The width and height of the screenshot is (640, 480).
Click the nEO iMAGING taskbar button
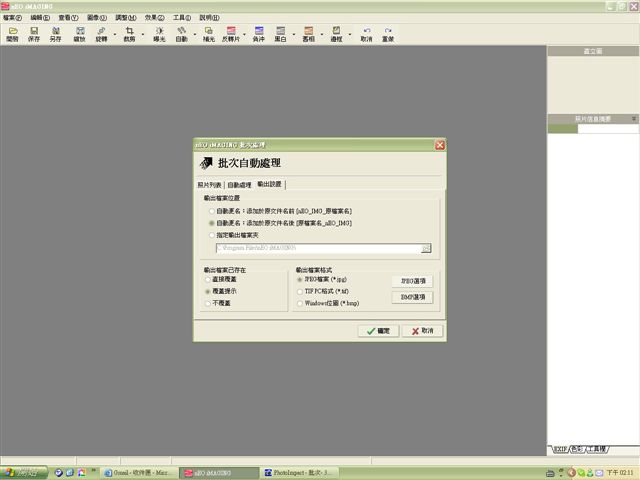coord(220,473)
